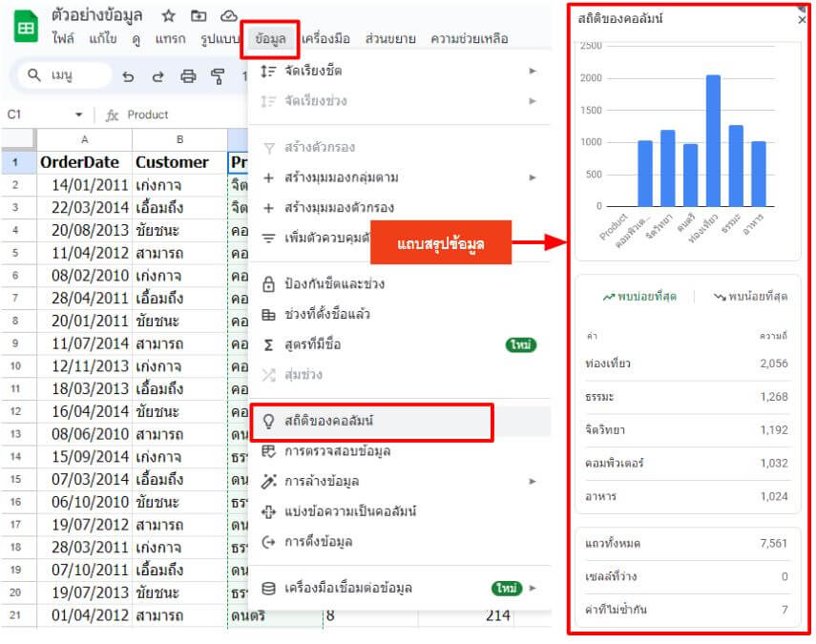Click the redo arrow in toolbar

(157, 77)
